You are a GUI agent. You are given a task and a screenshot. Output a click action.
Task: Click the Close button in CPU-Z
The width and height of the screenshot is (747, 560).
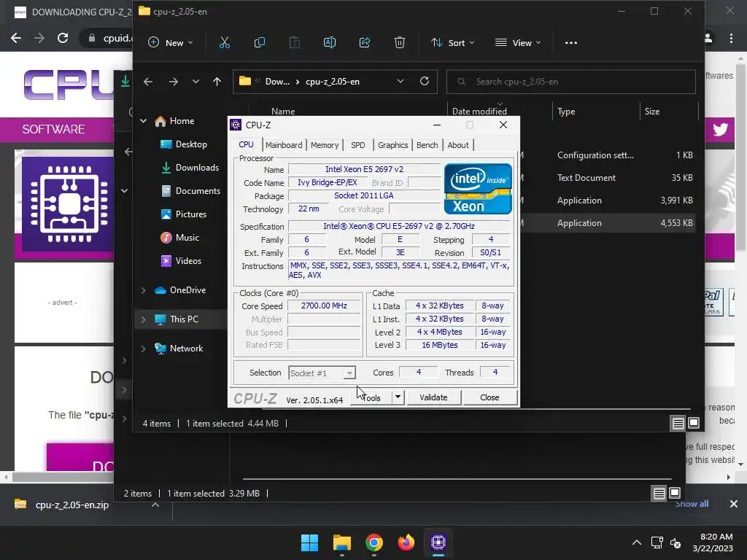coord(489,397)
